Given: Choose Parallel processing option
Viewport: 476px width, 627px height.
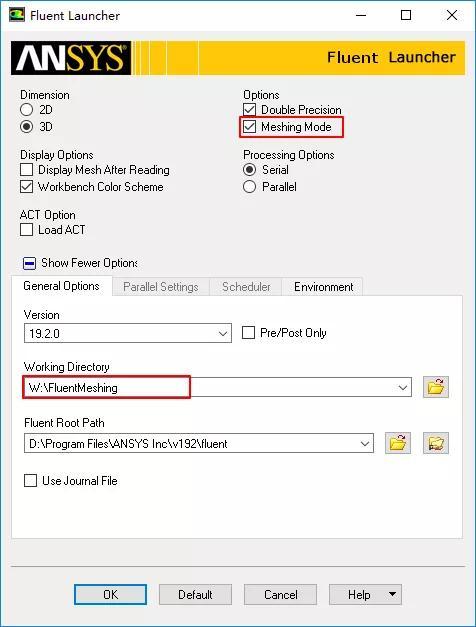Looking at the screenshot, I should [x=250, y=187].
